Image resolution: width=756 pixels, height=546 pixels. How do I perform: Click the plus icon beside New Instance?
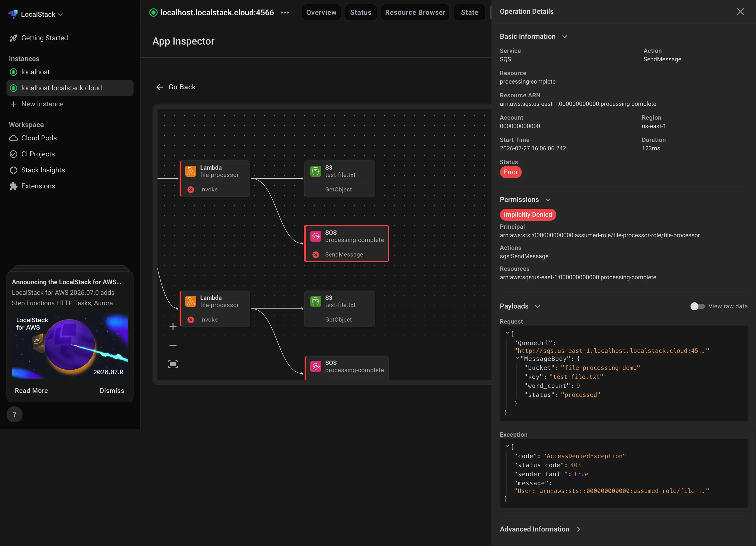[x=13, y=104]
